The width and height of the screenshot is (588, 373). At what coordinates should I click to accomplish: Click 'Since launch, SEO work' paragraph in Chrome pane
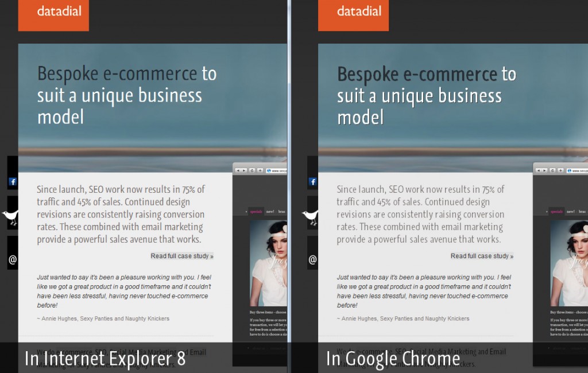coord(420,214)
